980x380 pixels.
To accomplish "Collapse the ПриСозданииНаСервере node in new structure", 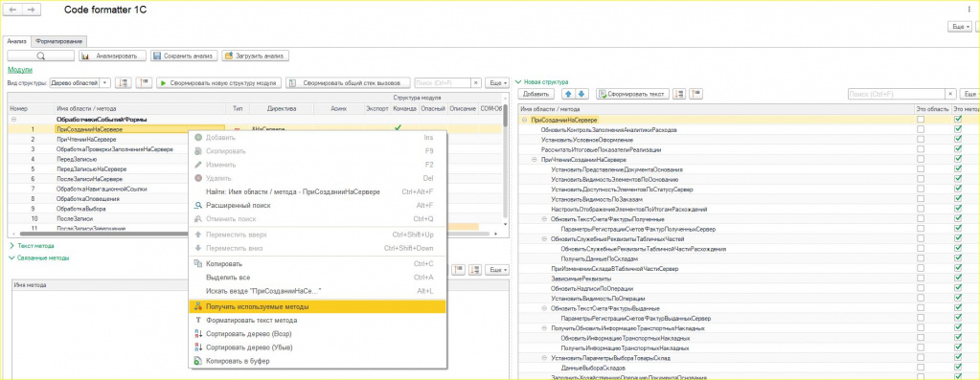I will click(x=524, y=120).
